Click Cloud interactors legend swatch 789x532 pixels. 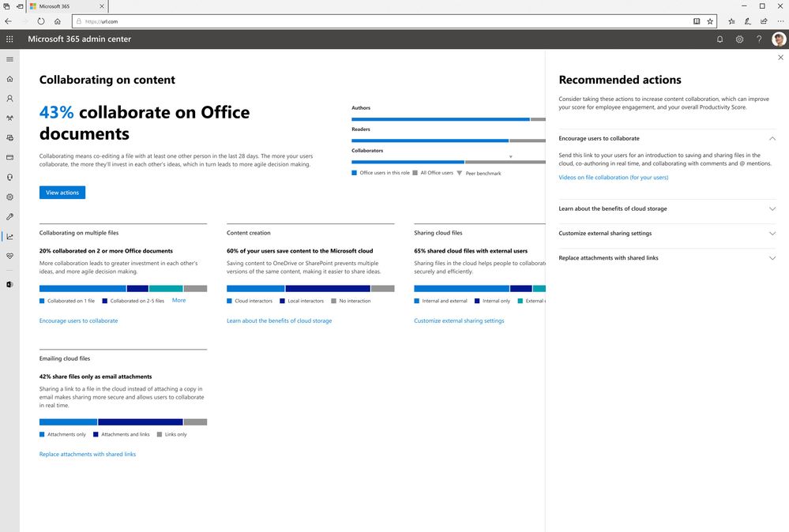click(230, 302)
